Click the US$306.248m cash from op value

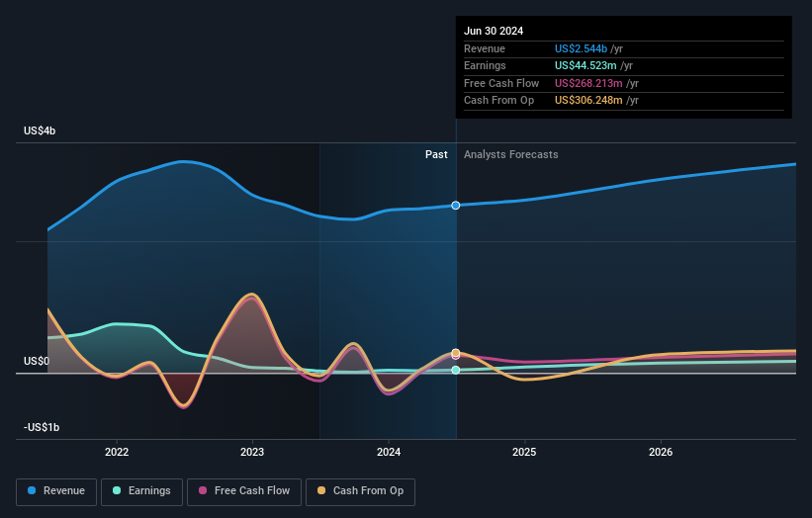click(588, 101)
